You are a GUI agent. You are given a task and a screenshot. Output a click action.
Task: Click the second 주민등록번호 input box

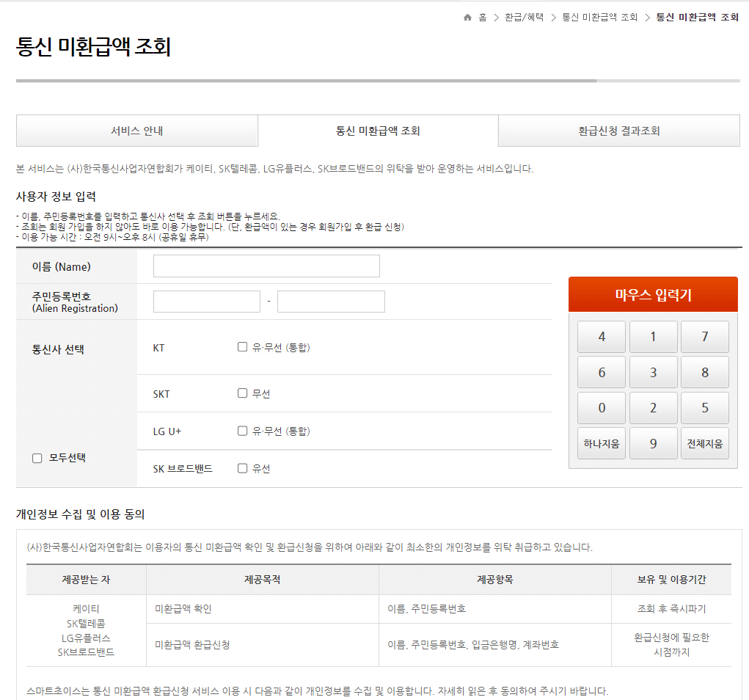click(x=330, y=301)
